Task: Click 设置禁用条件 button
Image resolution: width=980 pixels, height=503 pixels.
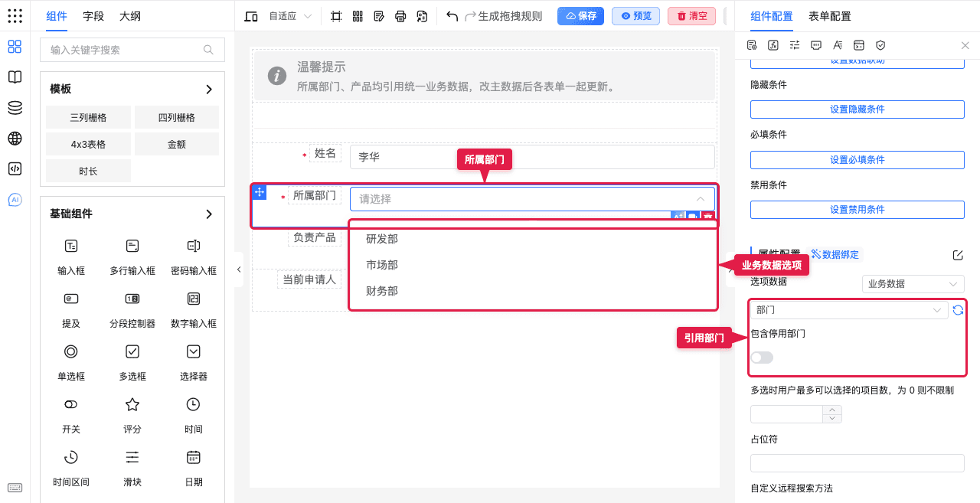Action: click(857, 210)
